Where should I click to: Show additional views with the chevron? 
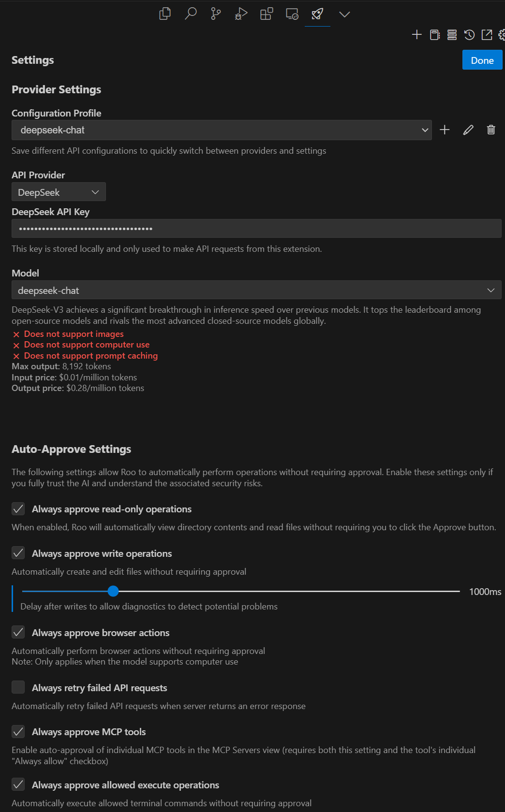(344, 14)
